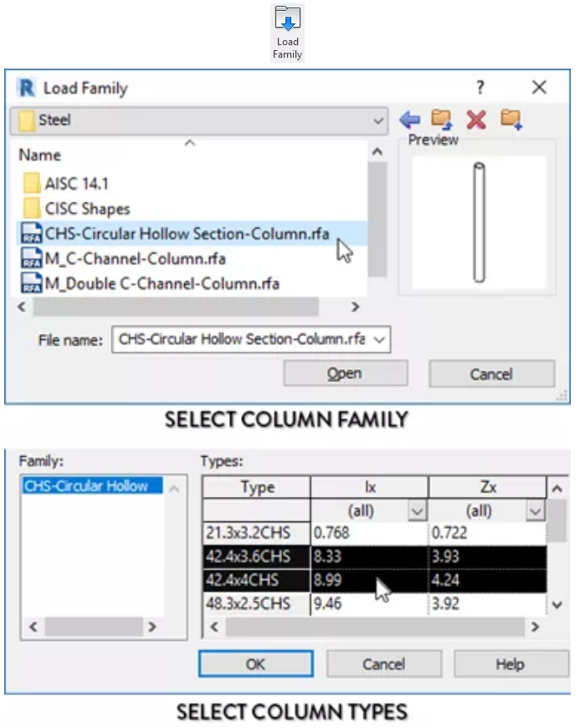This screenshot has height=728, width=580.
Task: Click the 4.24 Zx value cell
Action: click(488, 581)
